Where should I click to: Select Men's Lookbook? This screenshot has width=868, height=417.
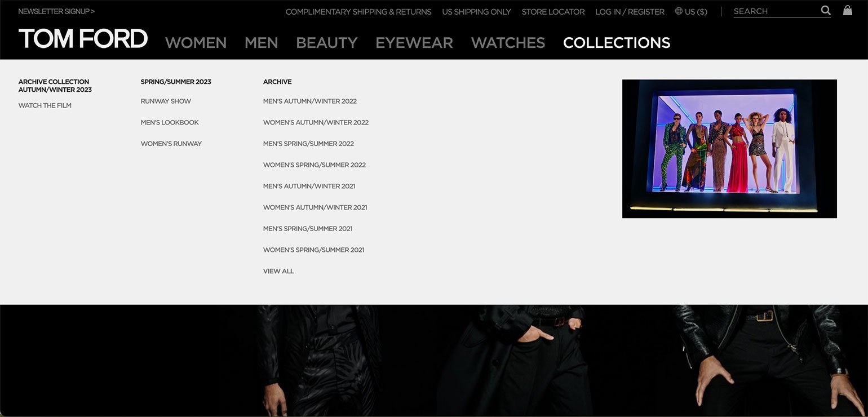[x=170, y=122]
